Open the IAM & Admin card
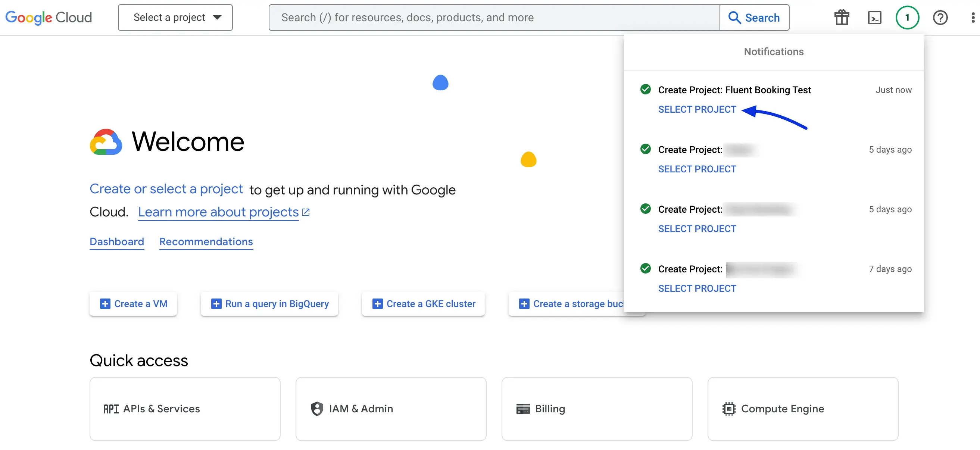 (391, 409)
